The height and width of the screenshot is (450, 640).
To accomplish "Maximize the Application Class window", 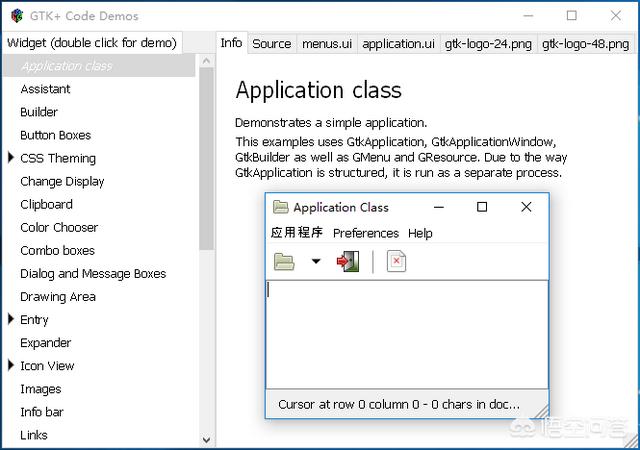I will (482, 207).
